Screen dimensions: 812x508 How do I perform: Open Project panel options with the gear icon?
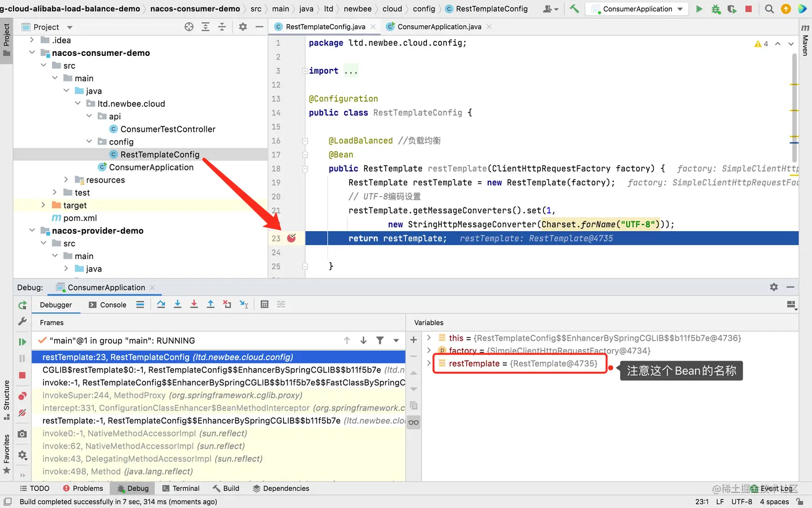(243, 27)
